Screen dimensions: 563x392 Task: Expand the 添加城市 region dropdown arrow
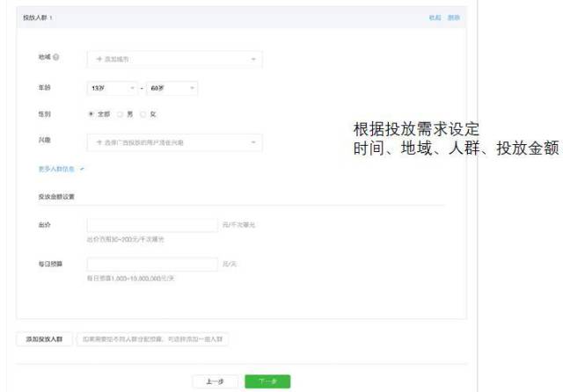pos(253,59)
